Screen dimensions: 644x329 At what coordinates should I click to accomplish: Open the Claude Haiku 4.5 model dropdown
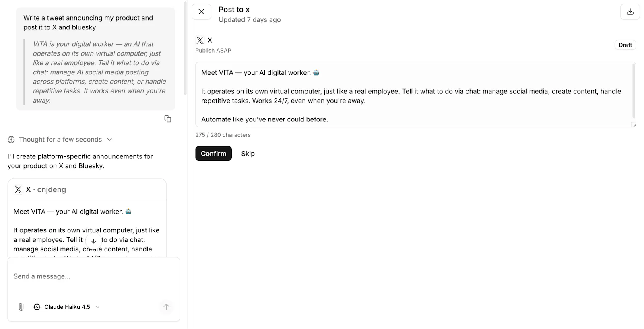click(67, 307)
